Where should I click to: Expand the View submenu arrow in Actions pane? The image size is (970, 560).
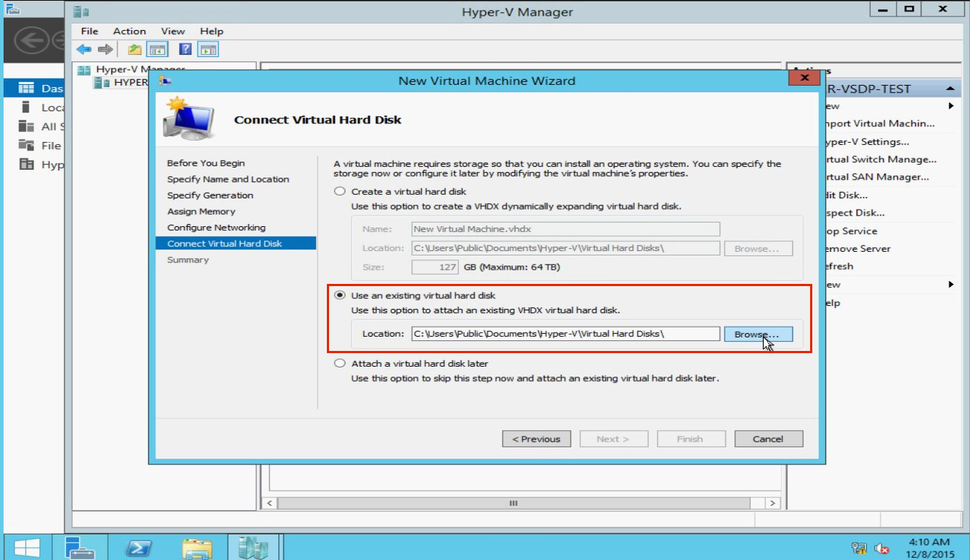click(951, 285)
